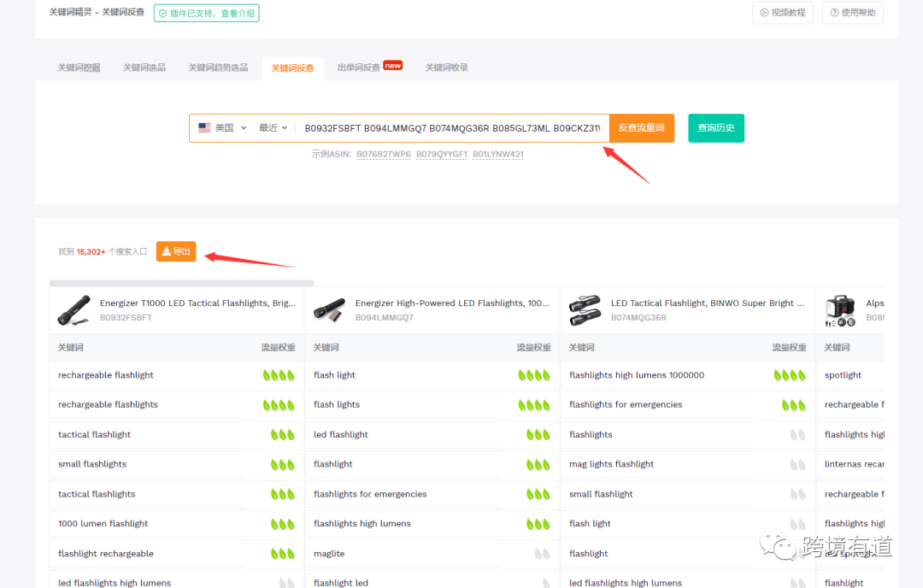Click keyword 'spotlight'
923x588 pixels.
(843, 375)
